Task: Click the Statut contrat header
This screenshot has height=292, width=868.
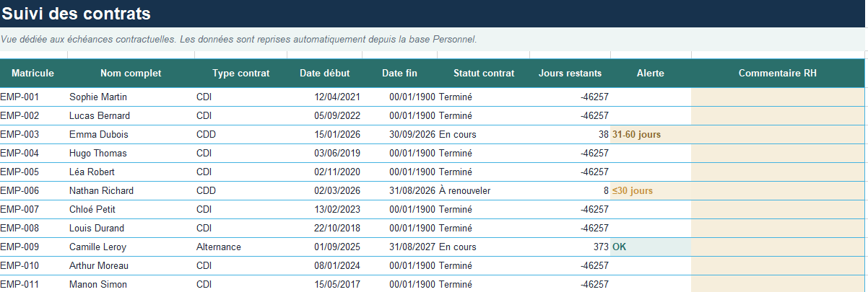Action: [484, 73]
